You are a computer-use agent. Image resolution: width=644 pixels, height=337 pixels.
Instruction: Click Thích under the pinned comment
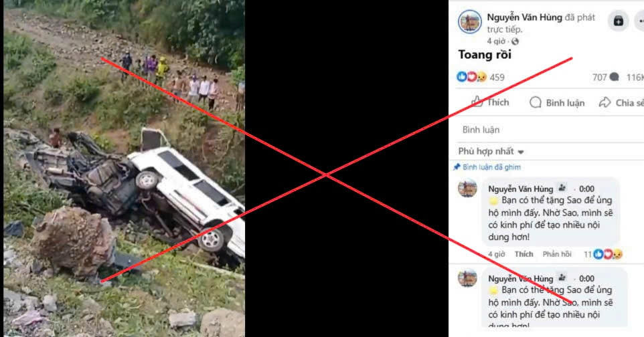coord(524,254)
